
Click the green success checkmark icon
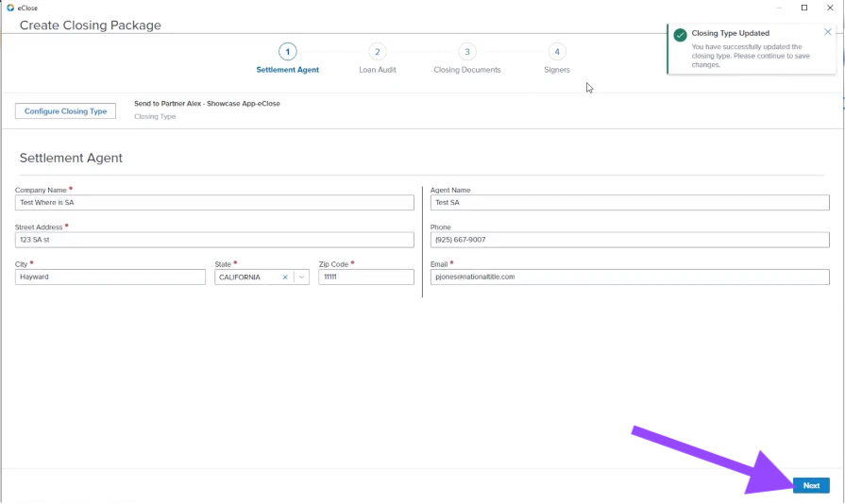pyautogui.click(x=680, y=35)
